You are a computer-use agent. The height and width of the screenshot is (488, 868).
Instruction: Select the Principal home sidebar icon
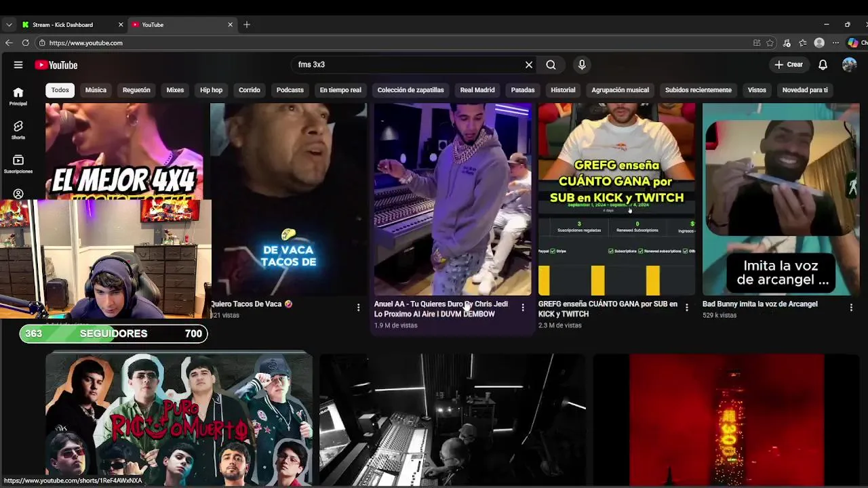click(18, 96)
